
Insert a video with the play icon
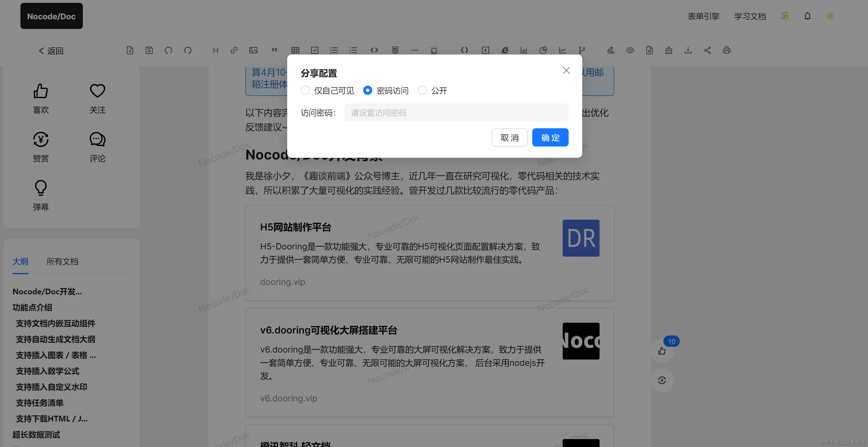[486, 50]
